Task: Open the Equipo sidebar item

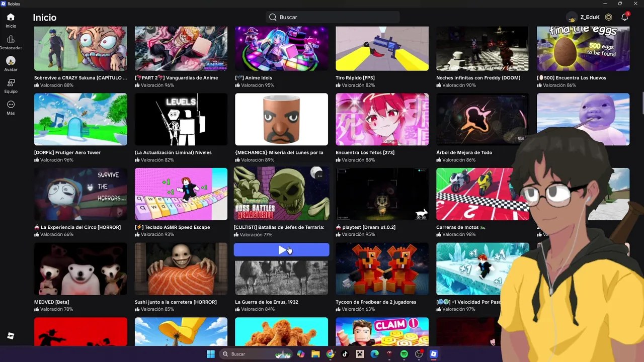Action: [x=11, y=86]
